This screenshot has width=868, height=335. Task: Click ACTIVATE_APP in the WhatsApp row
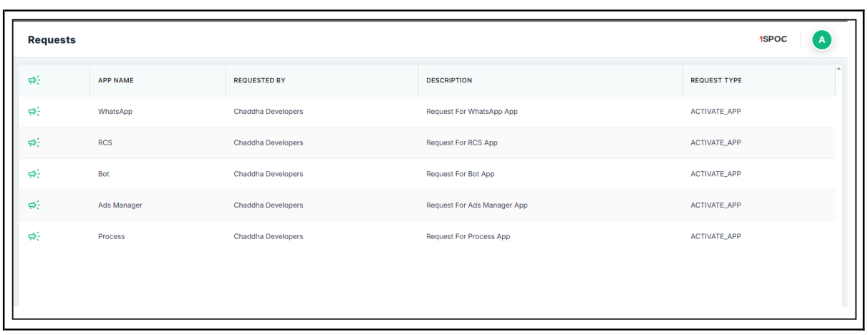[715, 112]
